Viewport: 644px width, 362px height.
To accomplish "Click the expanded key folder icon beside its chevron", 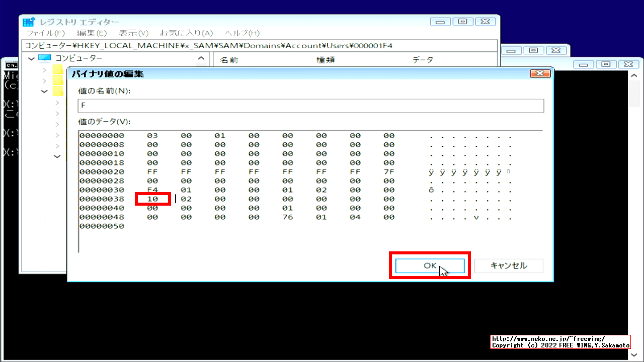I will tap(58, 90).
